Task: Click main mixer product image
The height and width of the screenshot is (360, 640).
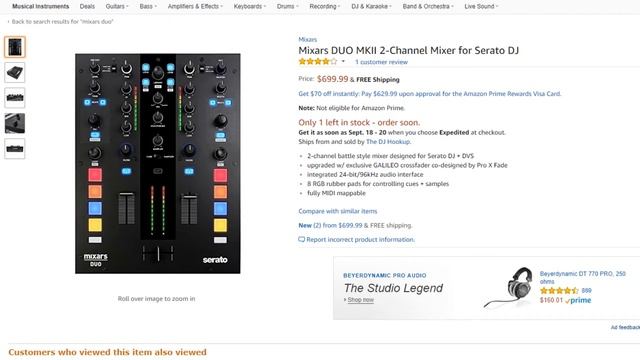Action: tap(158, 164)
